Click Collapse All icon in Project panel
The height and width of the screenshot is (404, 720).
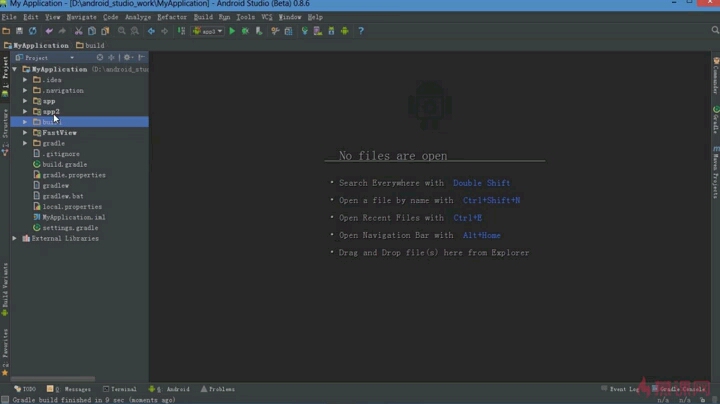[111, 57]
